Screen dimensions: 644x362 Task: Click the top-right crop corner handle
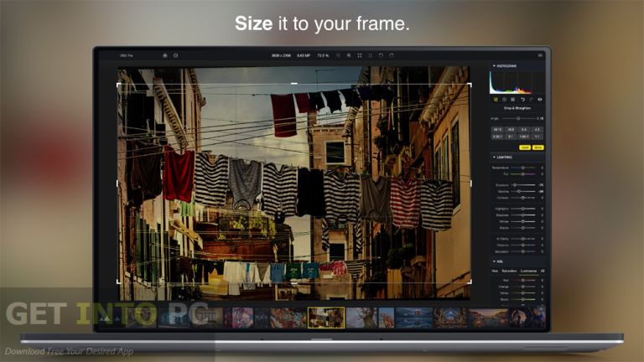[469, 85]
